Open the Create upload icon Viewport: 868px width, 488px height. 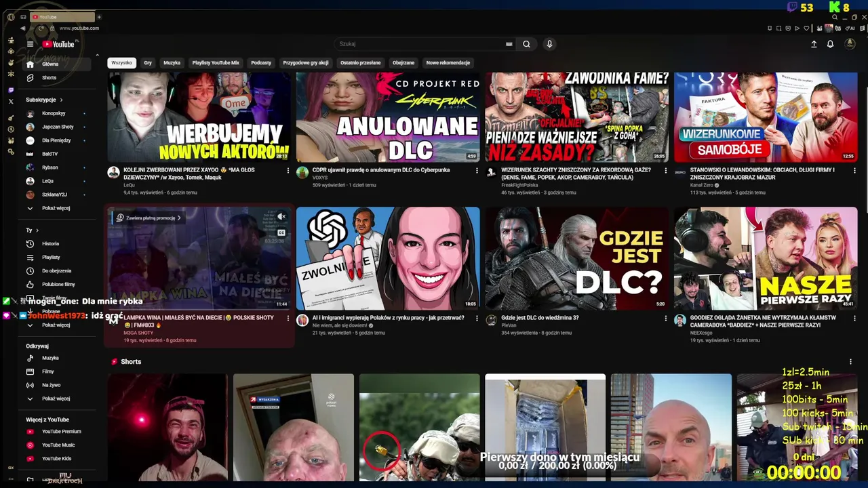point(814,44)
